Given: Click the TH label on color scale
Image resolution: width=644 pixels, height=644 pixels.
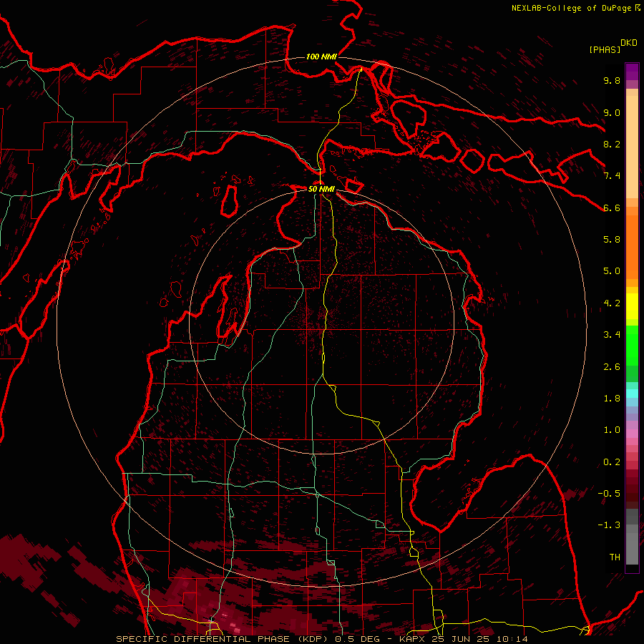Looking at the screenshot, I should click(x=615, y=557).
